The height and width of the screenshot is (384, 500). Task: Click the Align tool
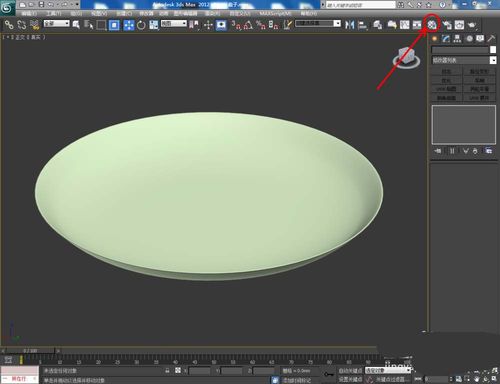tap(362, 25)
